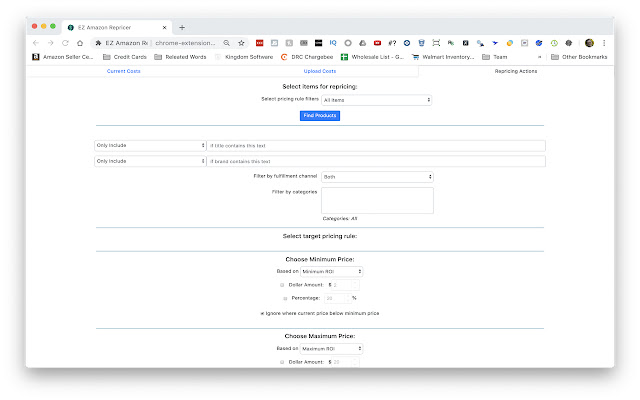Screen dimensions: 640x400
Task: Click the black rectangle extension icon
Action: coord(318,43)
